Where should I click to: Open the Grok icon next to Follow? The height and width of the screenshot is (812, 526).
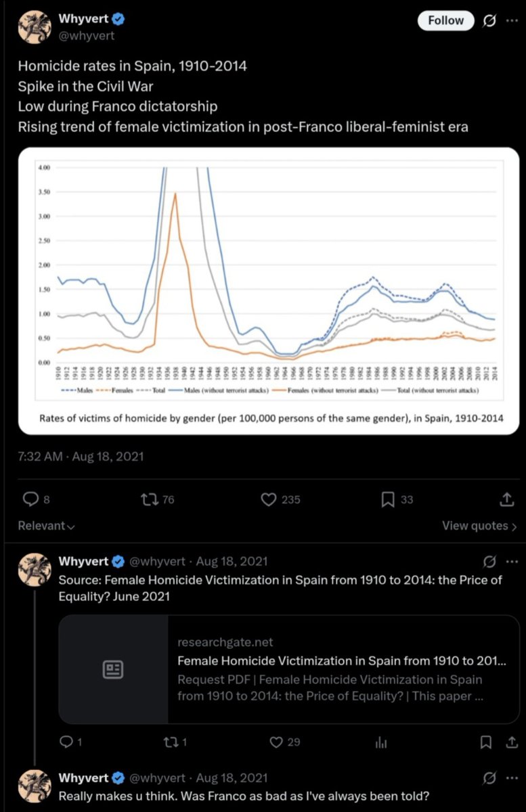tap(489, 21)
